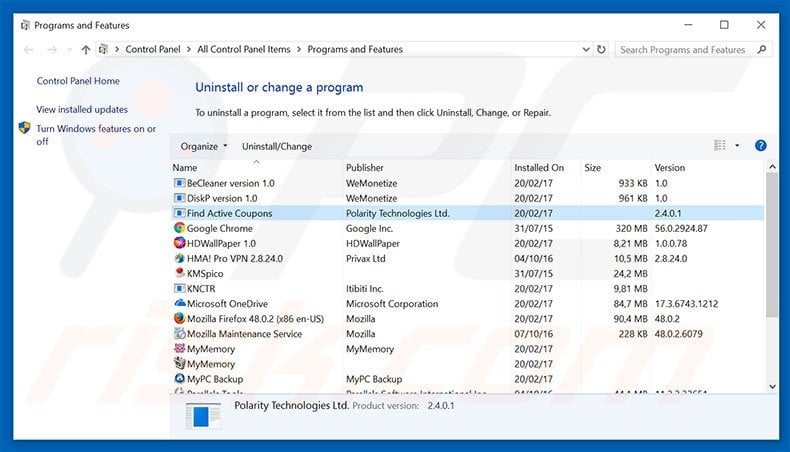790x452 pixels.
Task: Go up one folder level arrow
Action: click(85, 49)
